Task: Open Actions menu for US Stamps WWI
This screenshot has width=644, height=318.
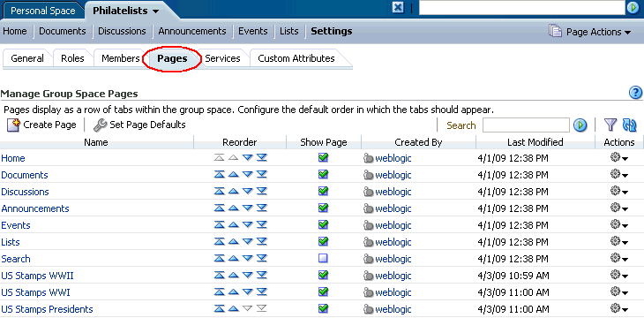Action: [619, 292]
